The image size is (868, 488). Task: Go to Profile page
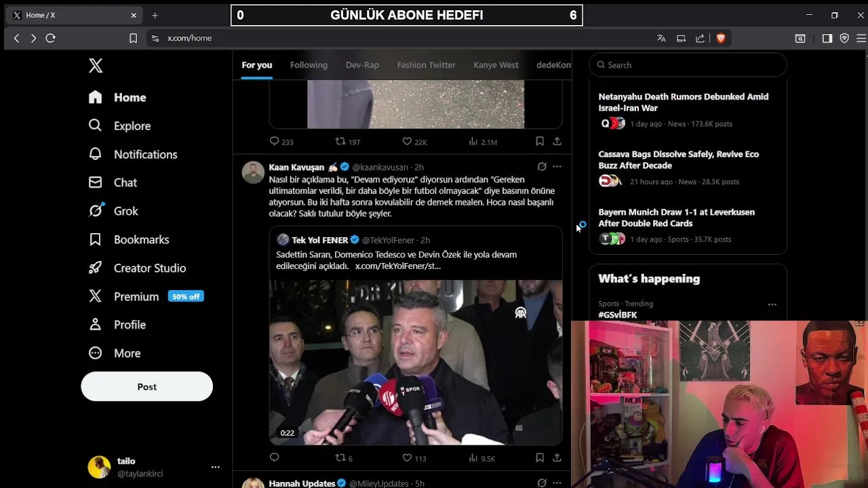click(x=117, y=325)
